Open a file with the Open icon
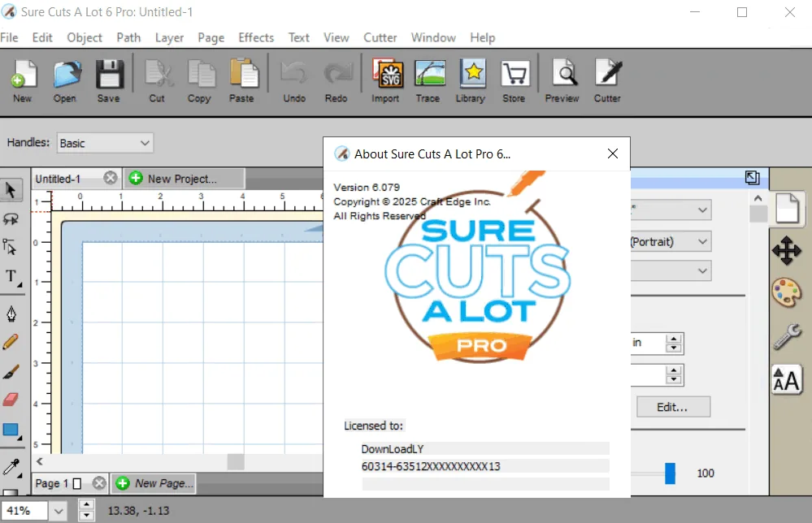 pyautogui.click(x=66, y=80)
